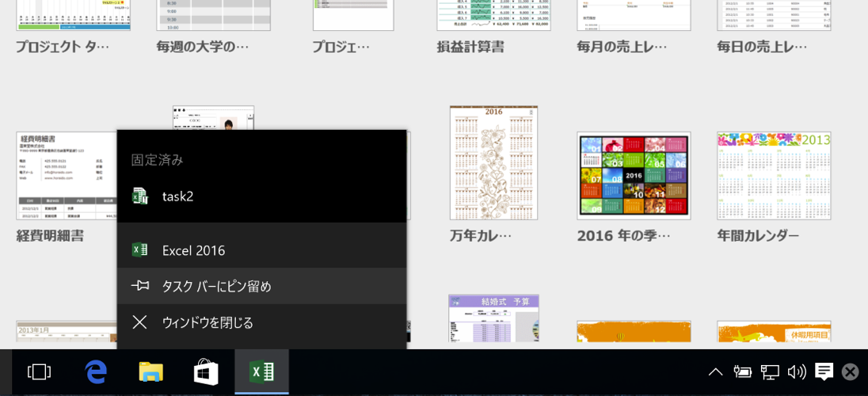Click the volume speaker tray icon
Image resolution: width=868 pixels, height=396 pixels.
pos(796,372)
